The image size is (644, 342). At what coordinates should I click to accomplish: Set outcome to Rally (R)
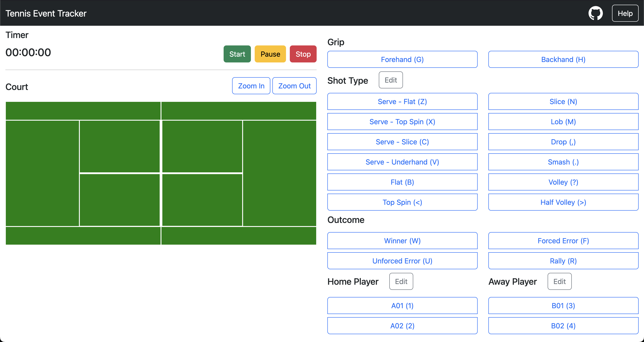pyautogui.click(x=563, y=261)
